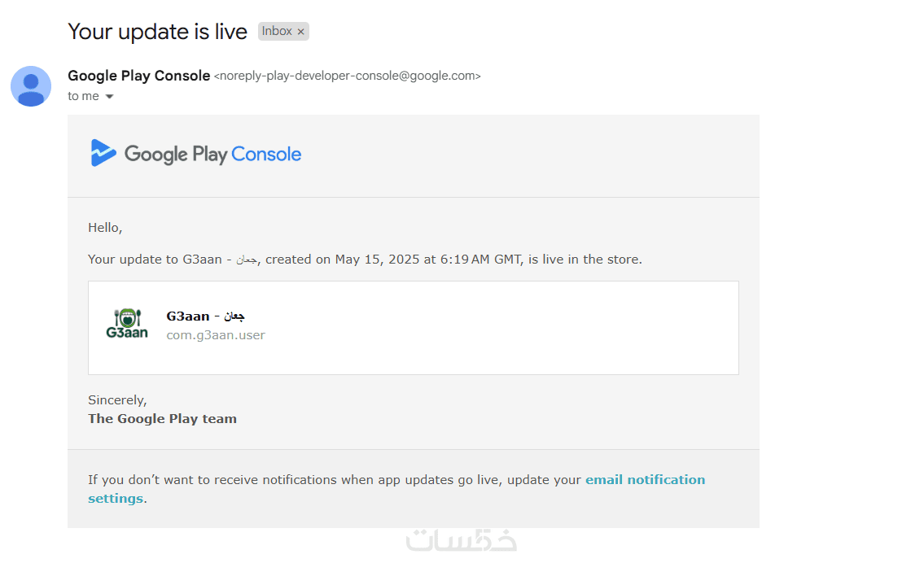Click the "created on May 15, 2025" sentence
924x563 pixels.
[365, 260]
